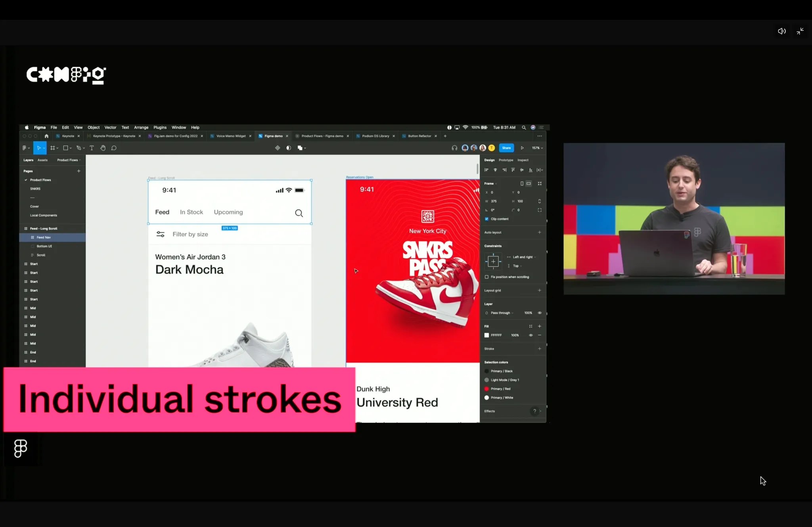The image size is (812, 527).
Task: Click the audio headphones icon
Action: (454, 148)
